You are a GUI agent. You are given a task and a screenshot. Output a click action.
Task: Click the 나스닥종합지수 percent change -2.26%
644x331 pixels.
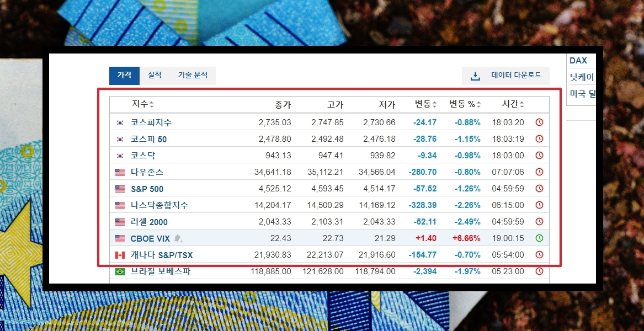(x=467, y=205)
